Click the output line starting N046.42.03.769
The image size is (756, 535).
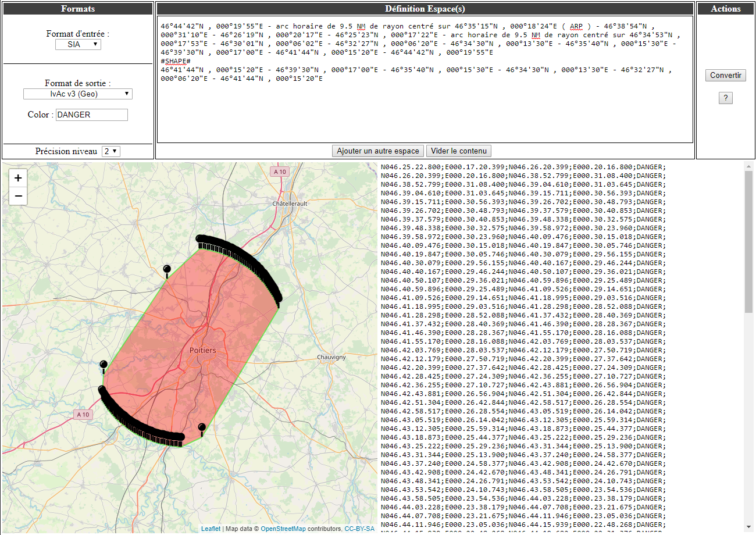(x=523, y=350)
